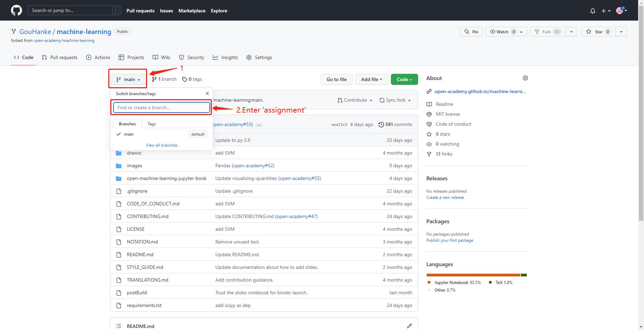Switch to the repository Pull requests tab
The height and width of the screenshot is (330, 644).
(59, 57)
